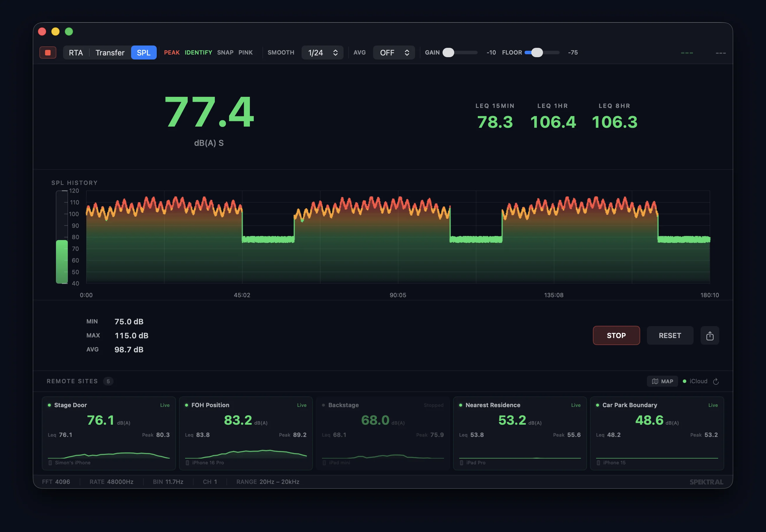Image resolution: width=766 pixels, height=532 pixels.
Task: Click the AVG 98.7 dB statistic
Action: point(129,350)
